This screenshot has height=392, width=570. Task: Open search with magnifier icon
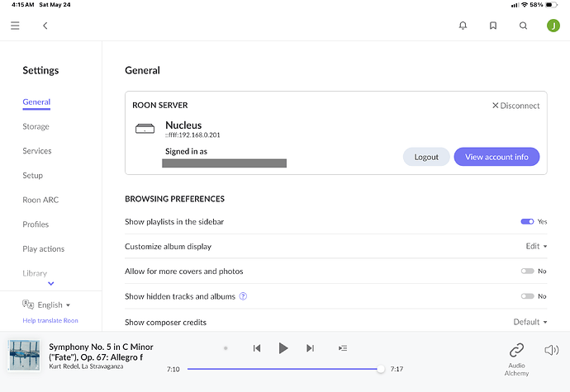coord(523,26)
